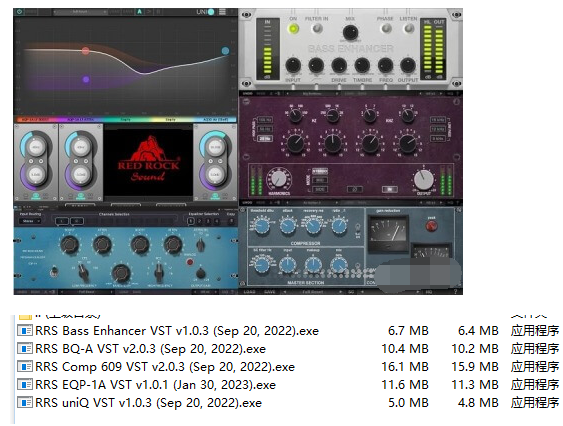This screenshot has width=563, height=426.
Task: Click the Comp 609 threshold knob
Action: (262, 226)
